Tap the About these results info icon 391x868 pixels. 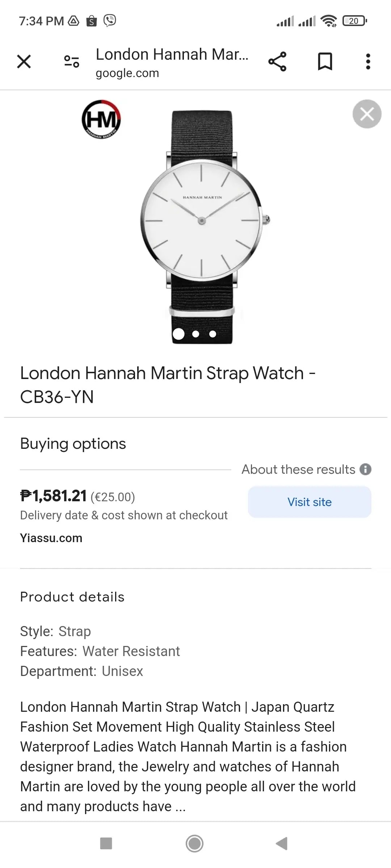click(365, 469)
